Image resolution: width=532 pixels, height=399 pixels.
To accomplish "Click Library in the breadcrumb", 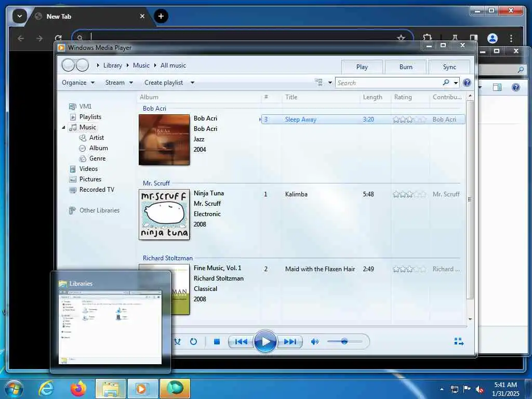I will (x=113, y=65).
